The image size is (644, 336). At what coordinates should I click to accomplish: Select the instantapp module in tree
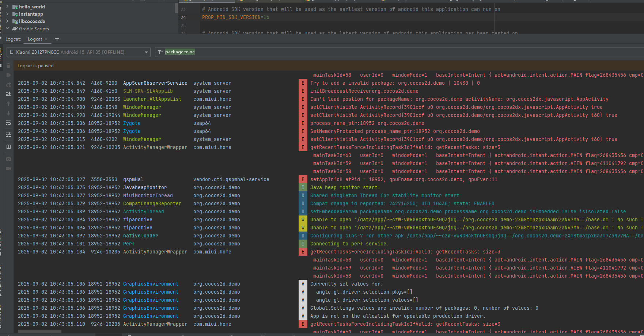31,14
